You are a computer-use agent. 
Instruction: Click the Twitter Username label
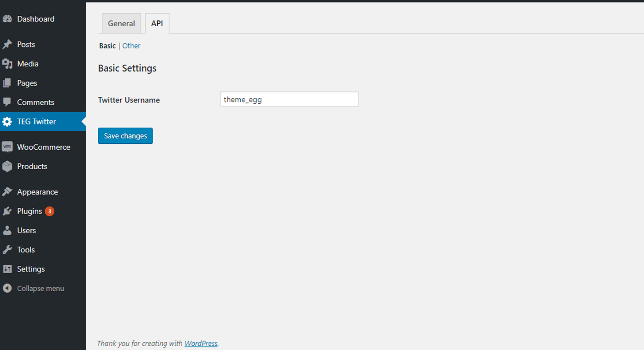[129, 100]
